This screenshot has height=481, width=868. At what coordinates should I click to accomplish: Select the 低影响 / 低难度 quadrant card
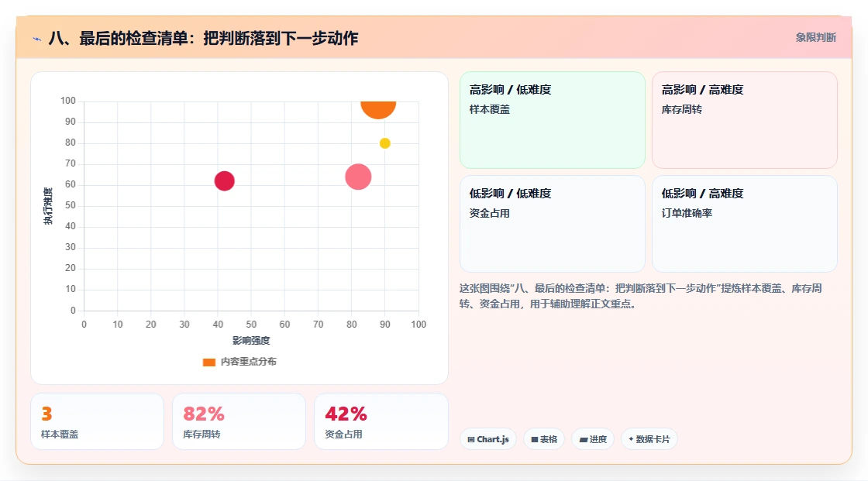[x=553, y=224]
